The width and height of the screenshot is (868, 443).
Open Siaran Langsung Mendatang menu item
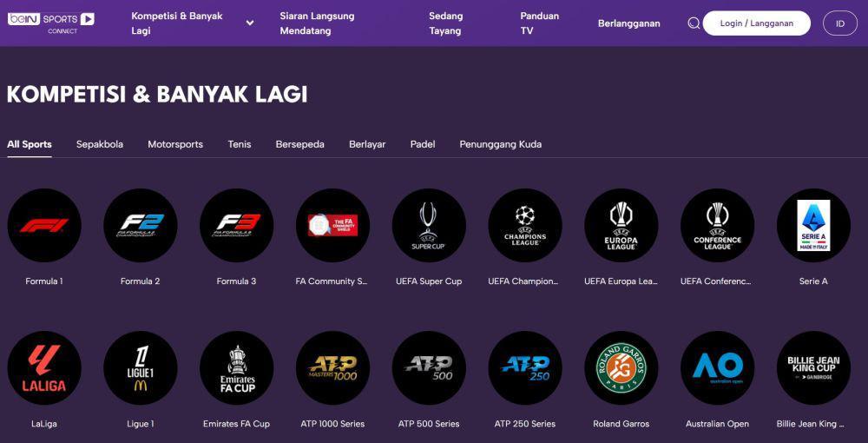[317, 23]
